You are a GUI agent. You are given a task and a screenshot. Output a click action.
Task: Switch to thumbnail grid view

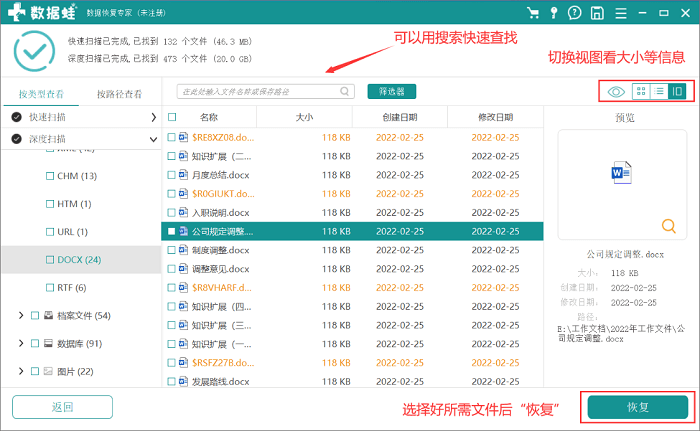pyautogui.click(x=641, y=92)
